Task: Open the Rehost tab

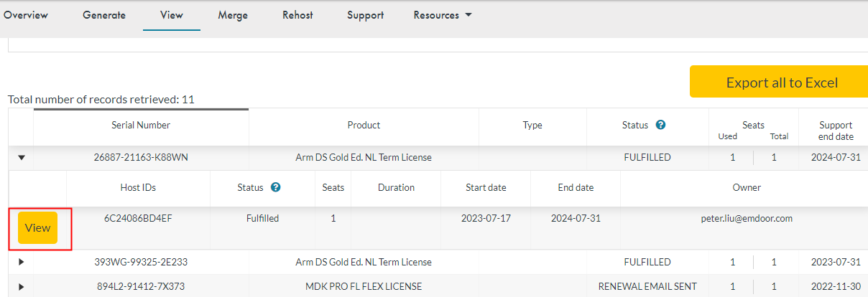Action: pos(297,15)
